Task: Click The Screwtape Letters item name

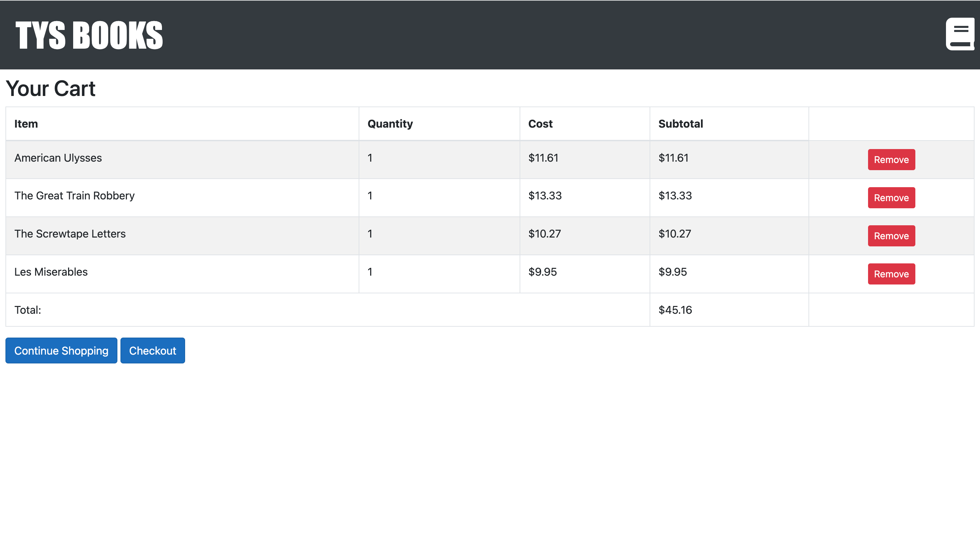Action: [70, 234]
